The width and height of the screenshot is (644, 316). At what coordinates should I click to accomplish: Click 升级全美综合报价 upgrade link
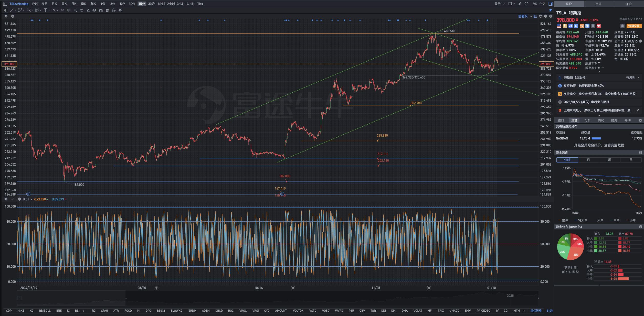pos(599,145)
